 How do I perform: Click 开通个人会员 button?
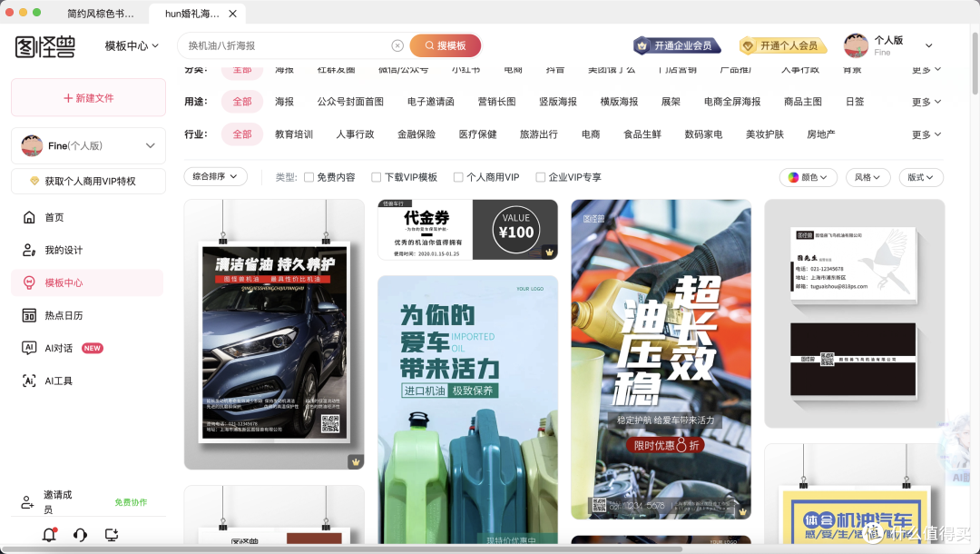(782, 45)
